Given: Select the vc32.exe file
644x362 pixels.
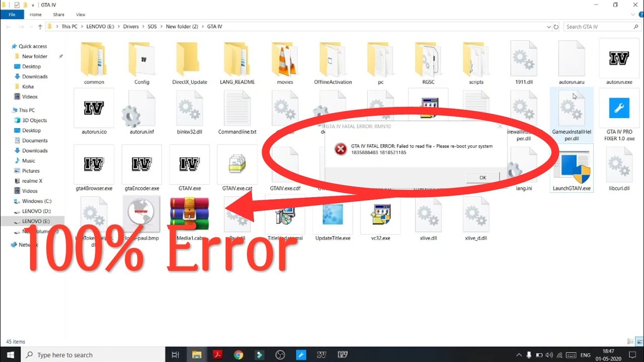Looking at the screenshot, I should [380, 218].
